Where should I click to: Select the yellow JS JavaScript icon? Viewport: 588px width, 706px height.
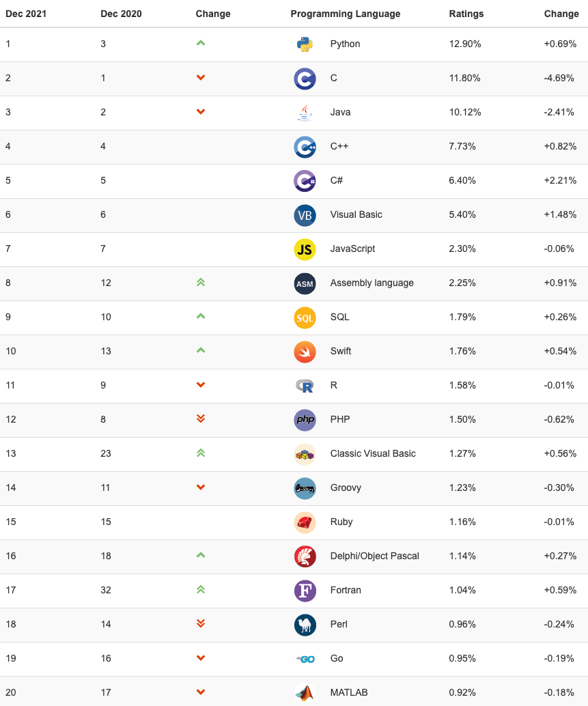pos(305,249)
